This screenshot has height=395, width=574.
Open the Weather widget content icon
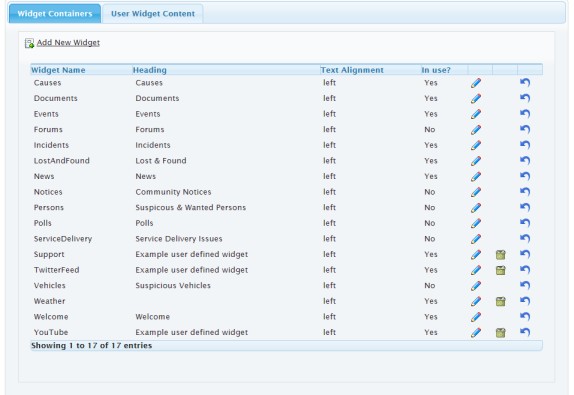[500, 302]
